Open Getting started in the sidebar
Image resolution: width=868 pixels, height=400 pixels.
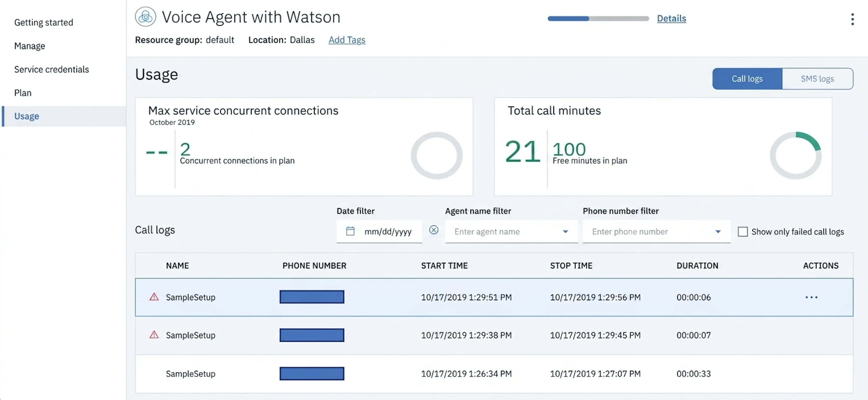[43, 22]
